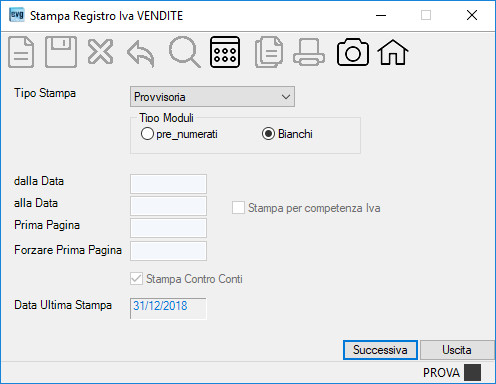Click the Uscita button
Screen dimensions: 496x384
click(457, 350)
